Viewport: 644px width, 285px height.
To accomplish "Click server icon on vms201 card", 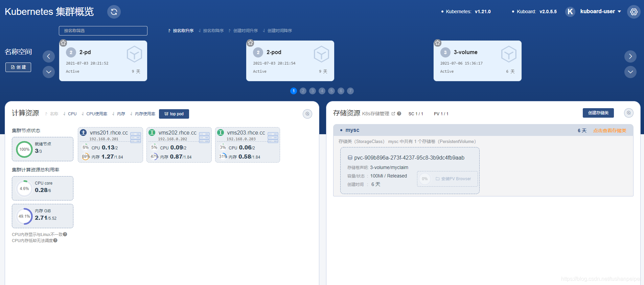I will pos(136,138).
